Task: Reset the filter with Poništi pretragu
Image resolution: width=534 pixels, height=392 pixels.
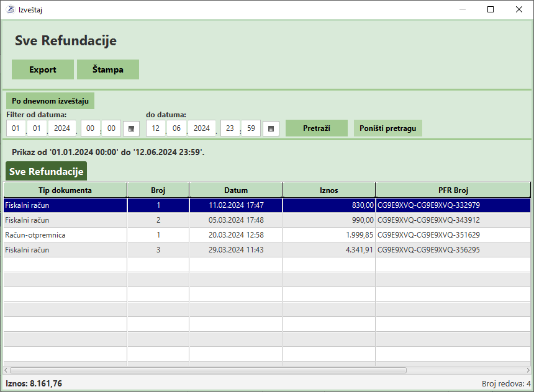Action: (x=388, y=128)
